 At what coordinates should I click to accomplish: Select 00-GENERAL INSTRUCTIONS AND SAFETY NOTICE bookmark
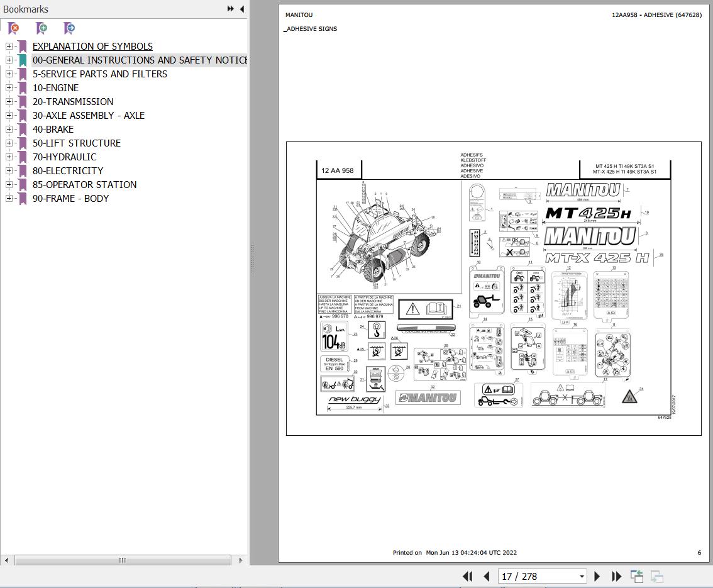point(140,60)
